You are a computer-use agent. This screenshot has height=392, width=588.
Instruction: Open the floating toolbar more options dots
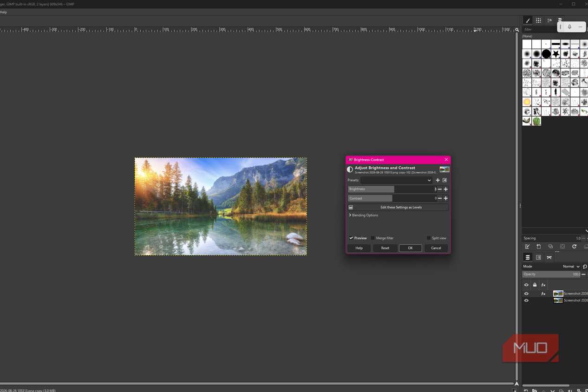coord(580,27)
